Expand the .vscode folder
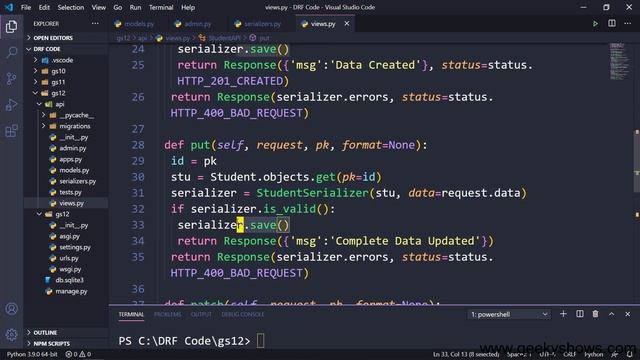Screen dimensions: 640x360 coord(62,60)
